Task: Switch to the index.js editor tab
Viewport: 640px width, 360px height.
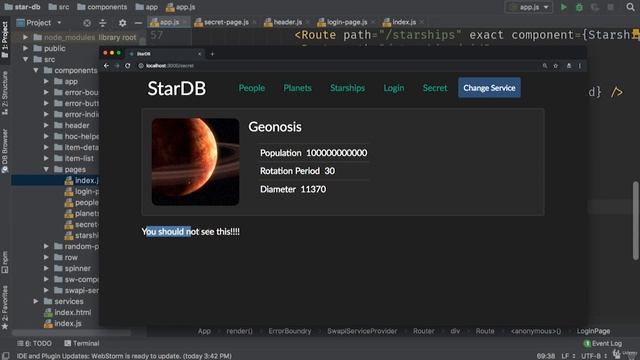Action: [x=403, y=22]
